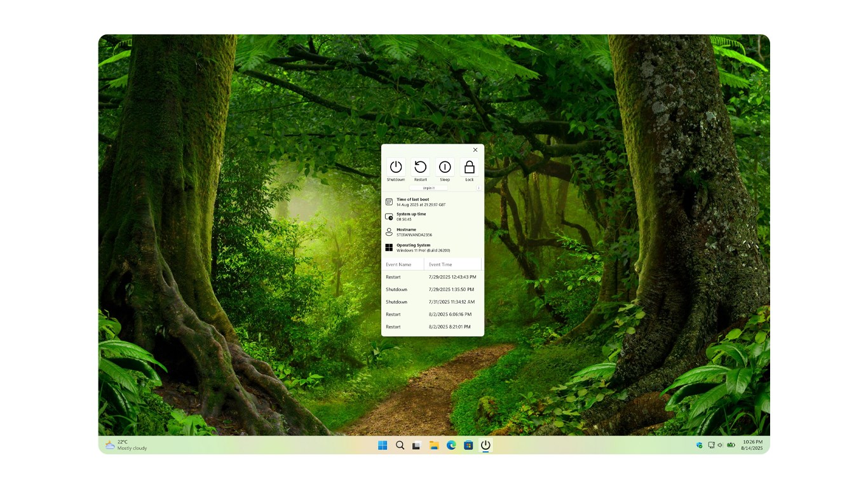This screenshot has height=488, width=868.
Task: Click the calendar icon for last boot
Action: click(x=389, y=202)
